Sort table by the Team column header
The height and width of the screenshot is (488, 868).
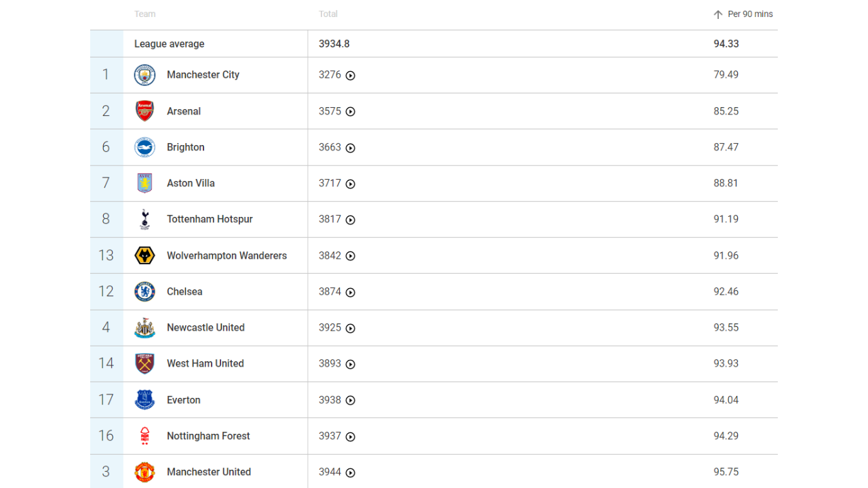(x=145, y=14)
